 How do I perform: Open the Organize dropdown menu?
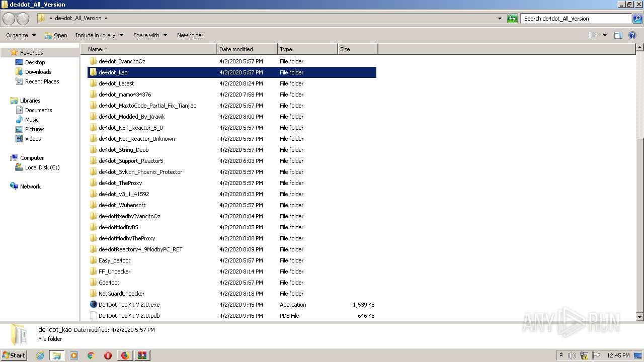click(x=21, y=35)
